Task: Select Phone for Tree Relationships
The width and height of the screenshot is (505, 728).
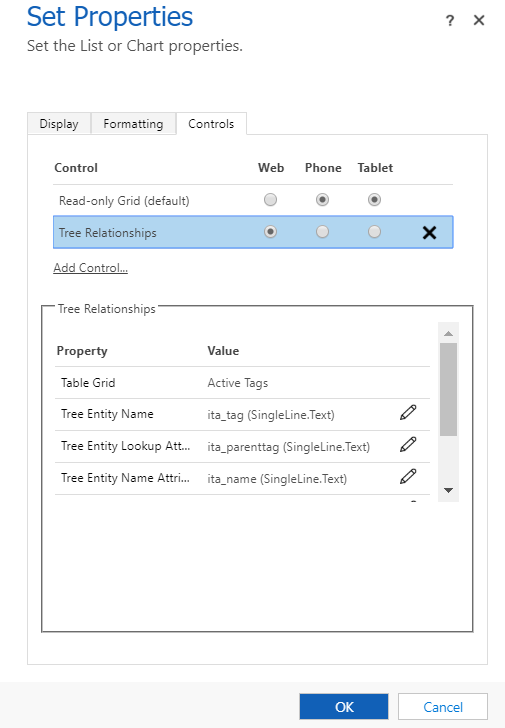Action: click(x=322, y=232)
